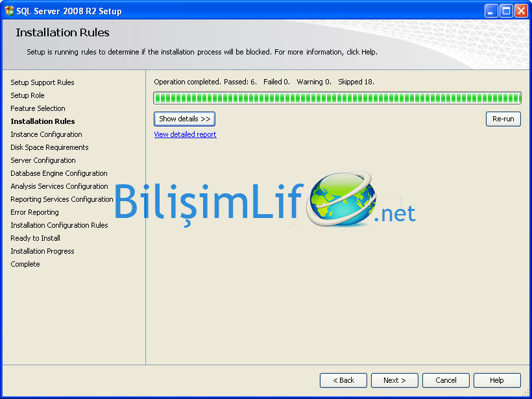This screenshot has width=532, height=399.
Task: Select Disk Space Requirements step
Action: 49,147
